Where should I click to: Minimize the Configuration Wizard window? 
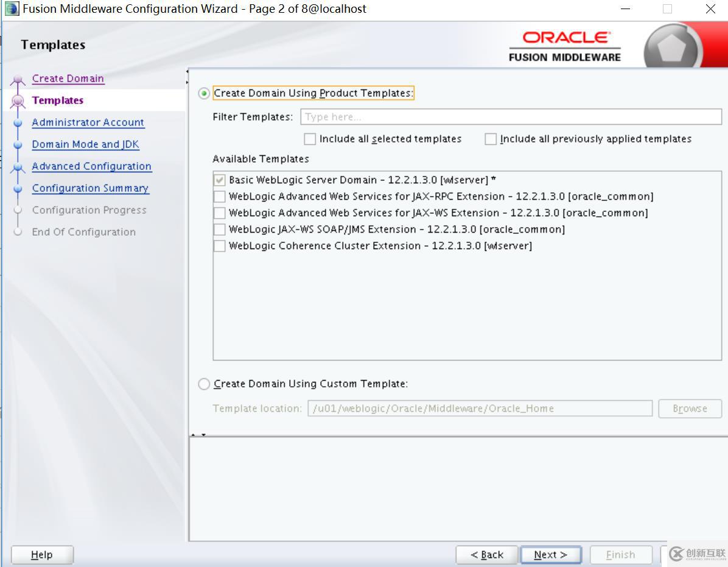[625, 9]
